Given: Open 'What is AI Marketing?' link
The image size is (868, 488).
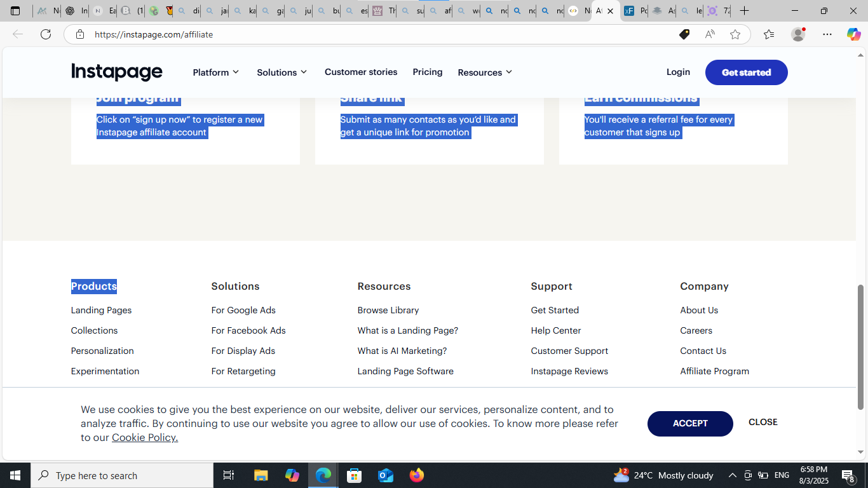Looking at the screenshot, I should point(402,351).
